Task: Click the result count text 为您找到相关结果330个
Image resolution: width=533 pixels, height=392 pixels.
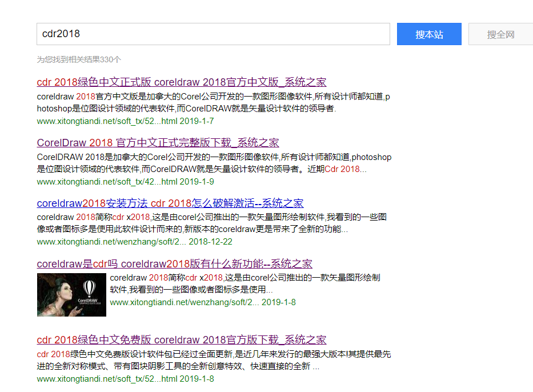Action: [79, 60]
